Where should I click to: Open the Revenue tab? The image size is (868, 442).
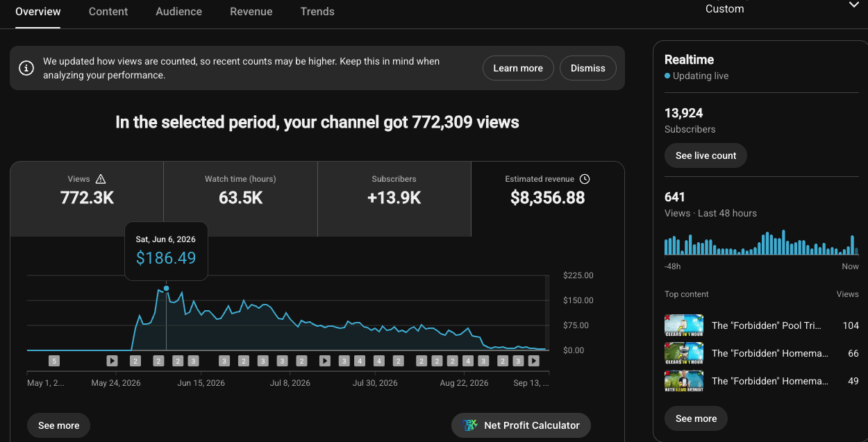251,12
